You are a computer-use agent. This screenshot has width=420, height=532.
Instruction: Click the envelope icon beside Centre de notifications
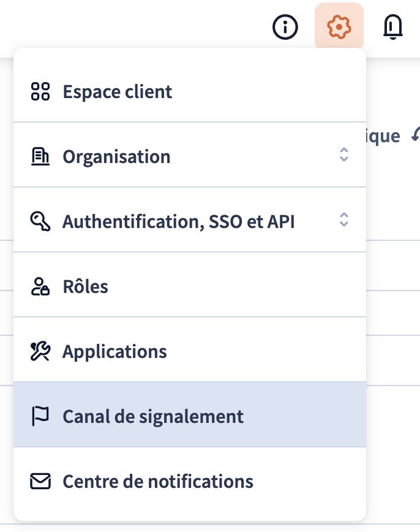coord(40,481)
